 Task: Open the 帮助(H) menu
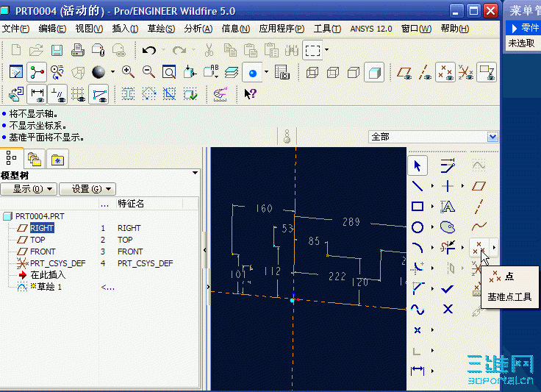(455, 29)
